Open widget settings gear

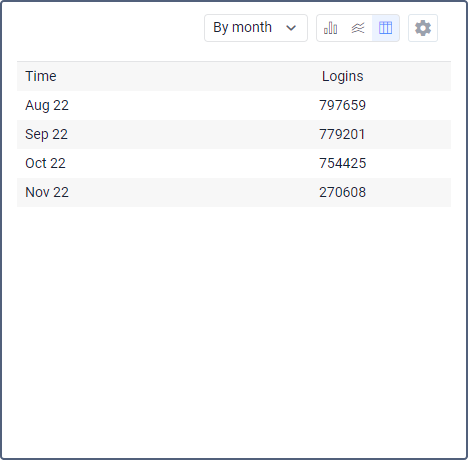pos(423,28)
